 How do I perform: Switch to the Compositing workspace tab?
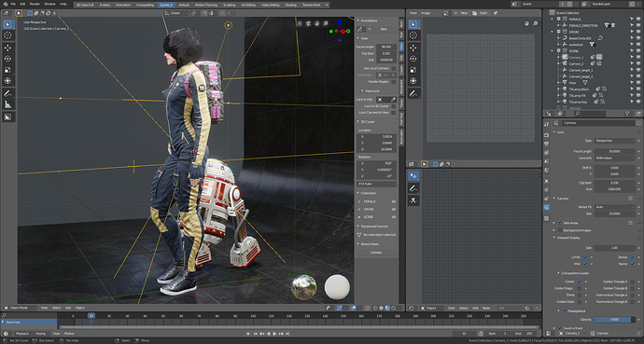[145, 5]
